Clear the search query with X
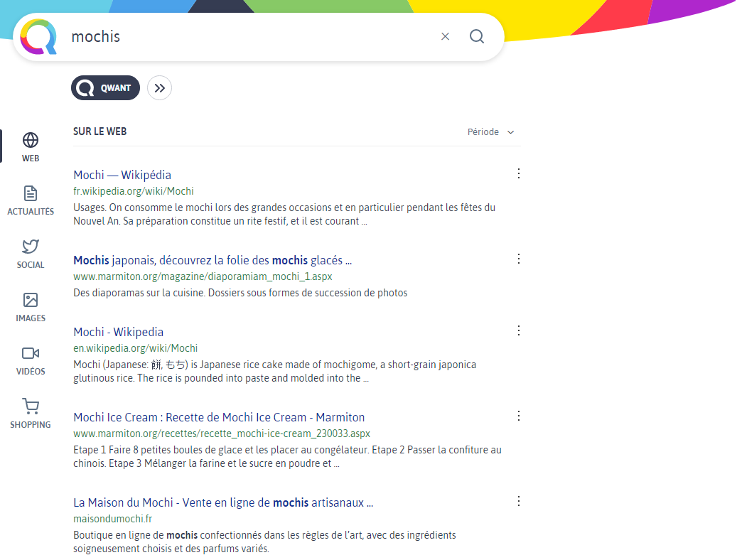The height and width of the screenshot is (560, 737). tap(445, 36)
